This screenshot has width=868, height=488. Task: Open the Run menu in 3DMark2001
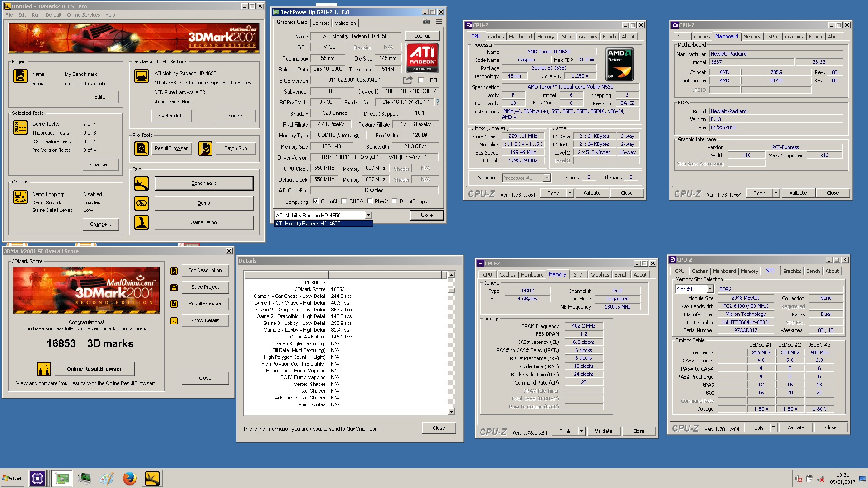(x=36, y=15)
